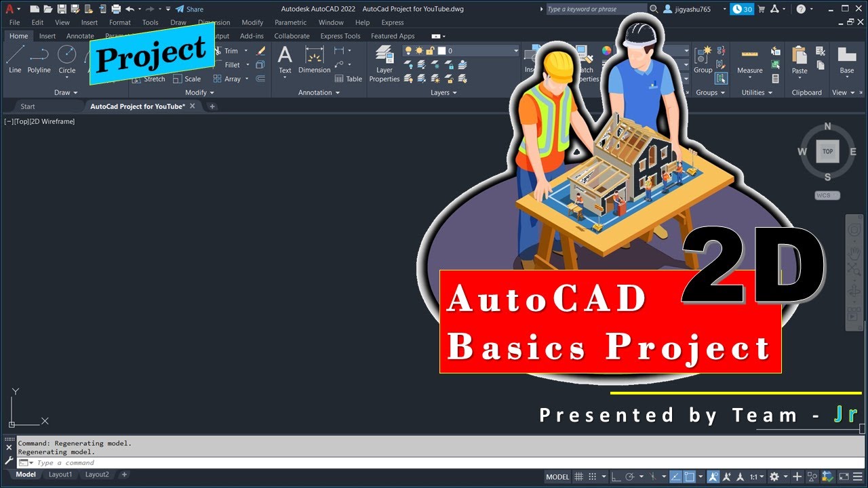Image resolution: width=868 pixels, height=488 pixels.
Task: Click the Base view tool
Action: tap(847, 60)
